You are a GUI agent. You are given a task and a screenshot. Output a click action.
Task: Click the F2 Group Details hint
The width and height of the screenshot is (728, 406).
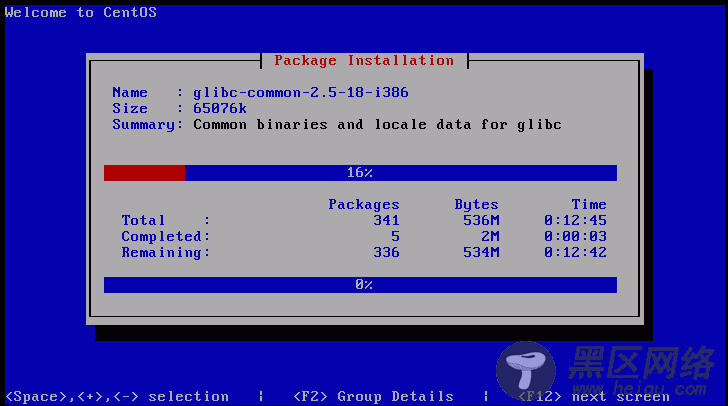click(373, 396)
